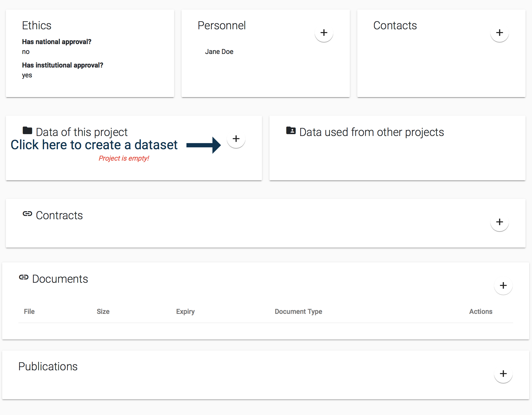Click the Actions column header
The height and width of the screenshot is (415, 532).
pos(481,312)
